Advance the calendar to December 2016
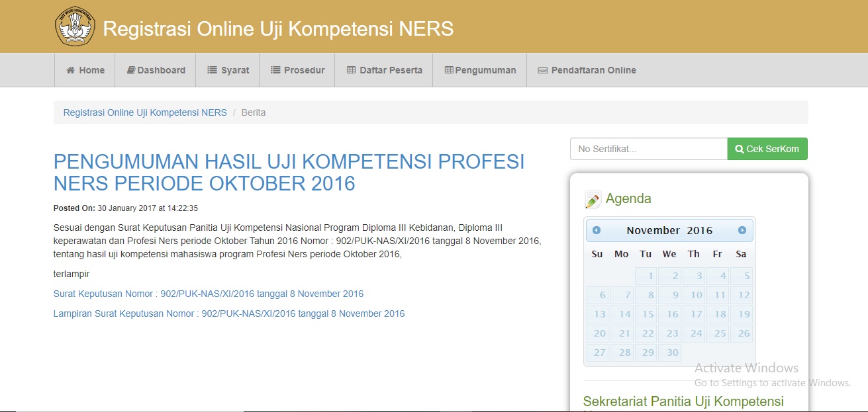868x412 pixels. (x=743, y=230)
